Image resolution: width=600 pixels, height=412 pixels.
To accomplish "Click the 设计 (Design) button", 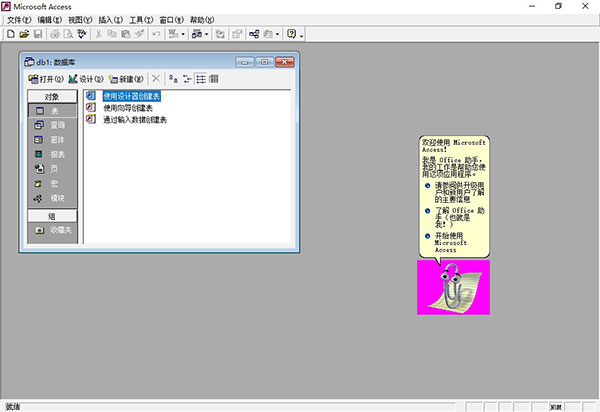I will [x=86, y=78].
